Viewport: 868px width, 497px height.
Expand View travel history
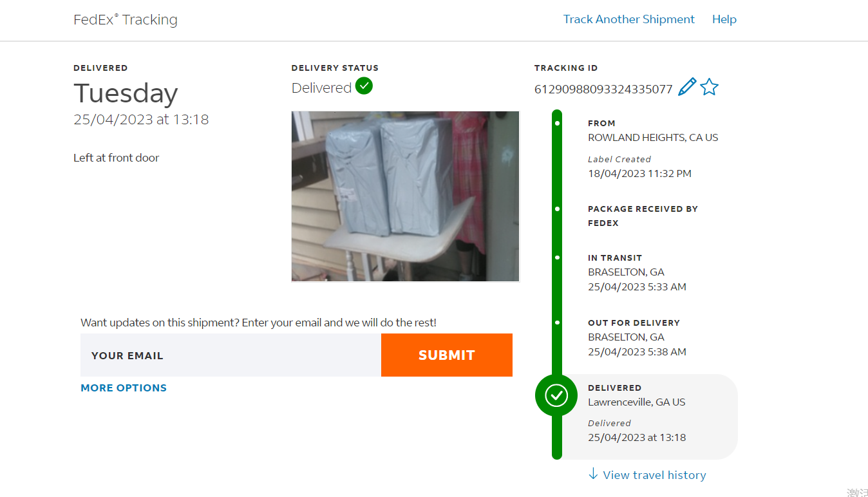click(x=654, y=475)
